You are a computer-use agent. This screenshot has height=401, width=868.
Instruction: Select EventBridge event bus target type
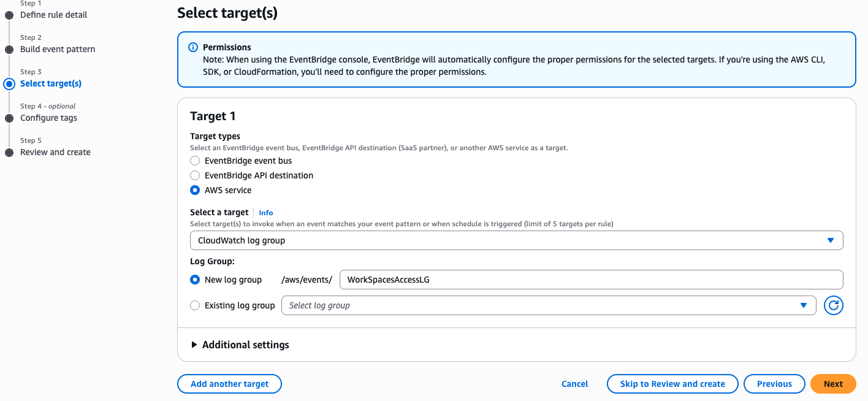195,161
